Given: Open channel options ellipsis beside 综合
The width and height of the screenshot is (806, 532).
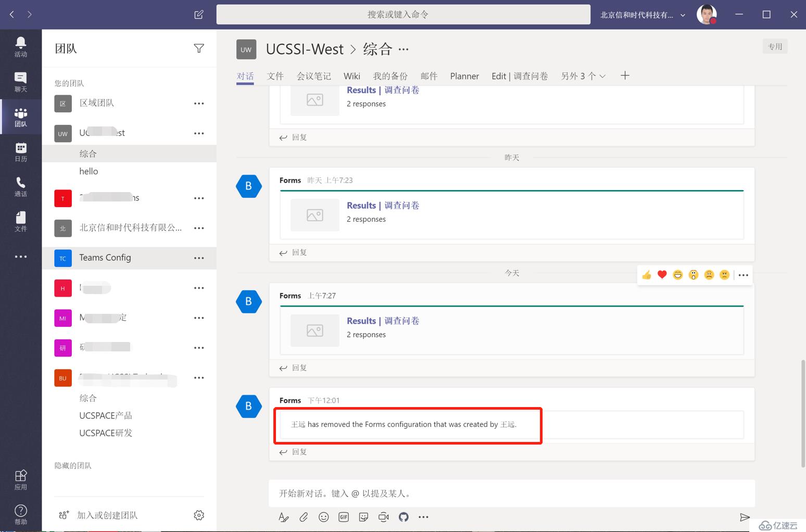Looking at the screenshot, I should point(404,49).
